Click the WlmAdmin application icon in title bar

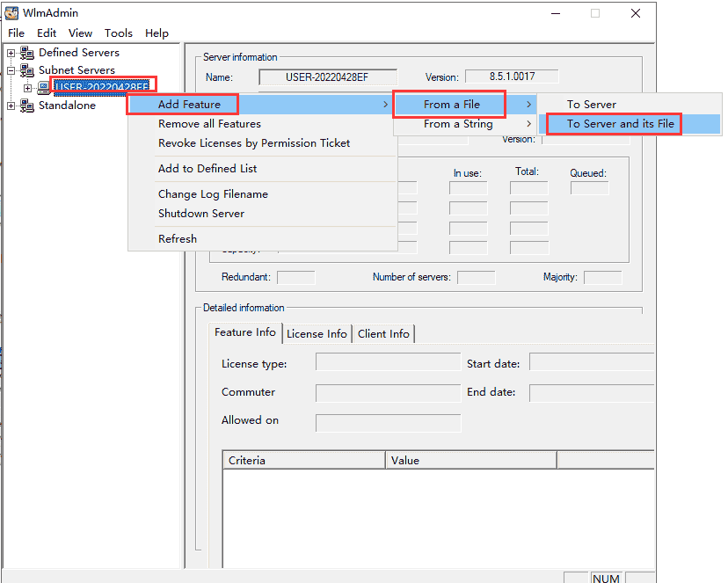11,13
